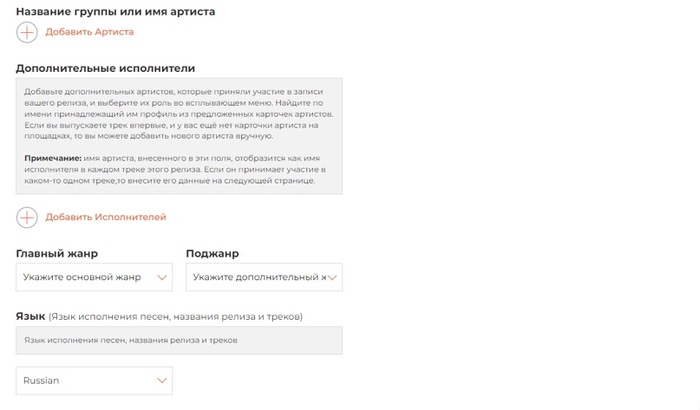Click the bold word Примечание
This screenshot has width=700, height=410.
pos(53,159)
